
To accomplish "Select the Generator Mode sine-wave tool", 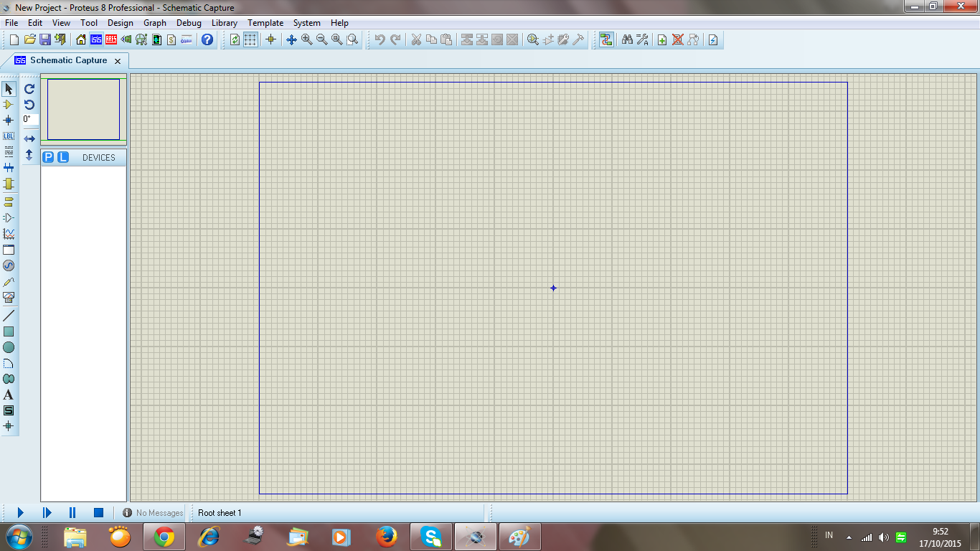I will click(x=9, y=265).
